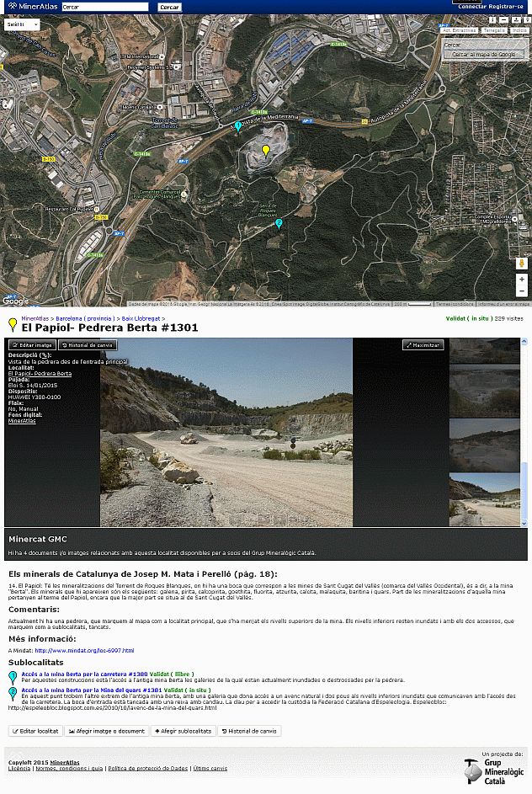Click sublocality marker icon 2
This screenshot has height=794, width=532.
tap(13, 694)
